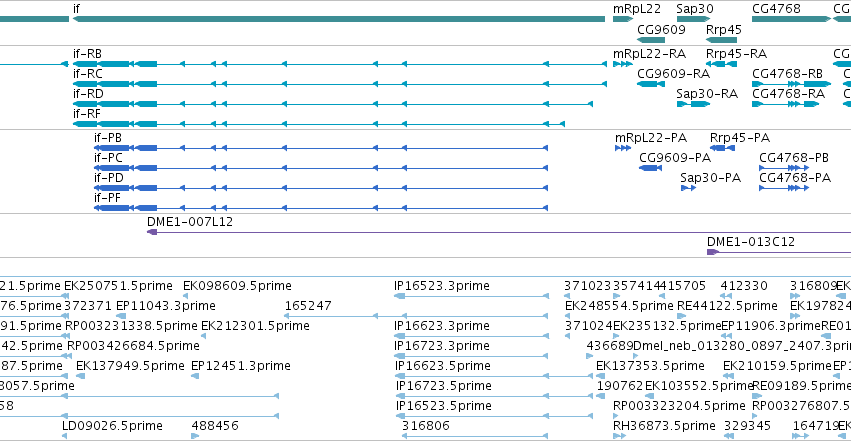This screenshot has height=441, width=851.
Task: Select the IP16623.5prime EST
Action: pyautogui.click(x=494, y=376)
